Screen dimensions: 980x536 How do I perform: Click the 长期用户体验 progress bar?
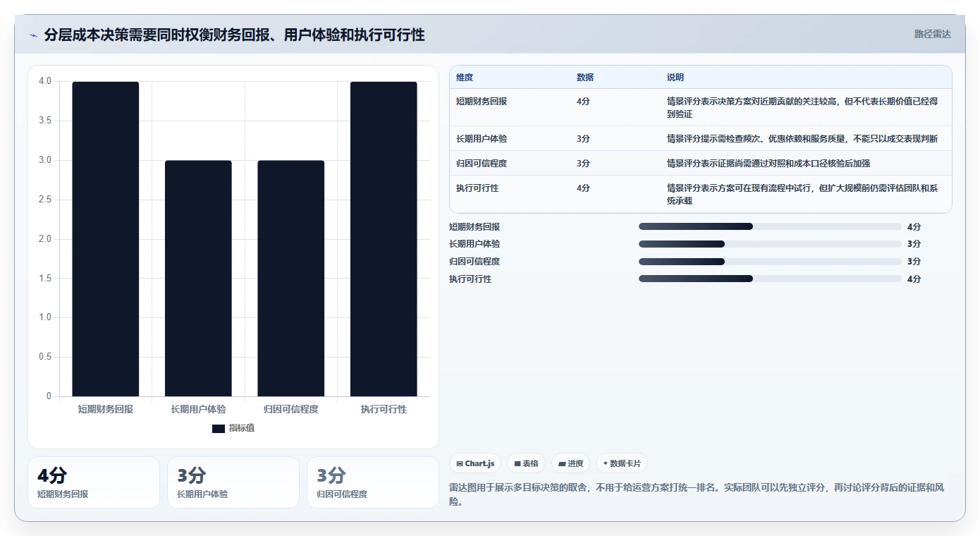tap(770, 244)
